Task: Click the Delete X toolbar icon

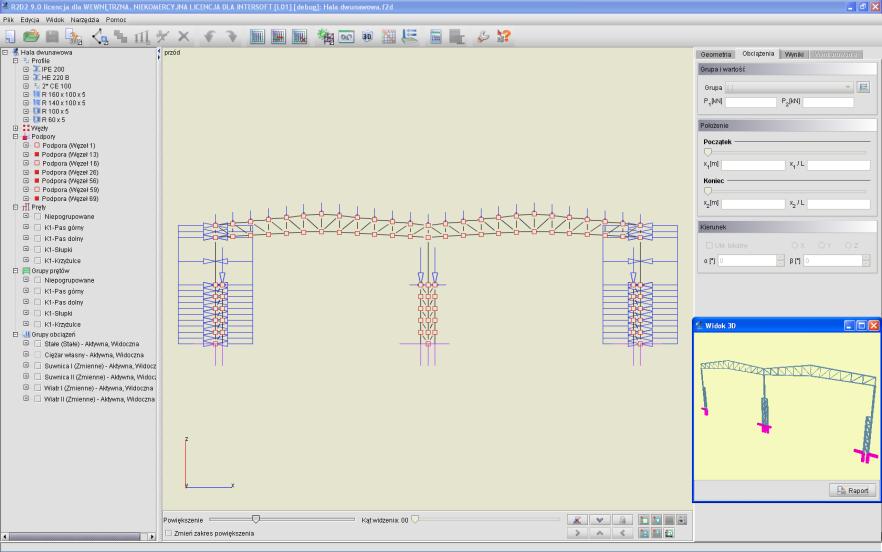Action: [183, 37]
